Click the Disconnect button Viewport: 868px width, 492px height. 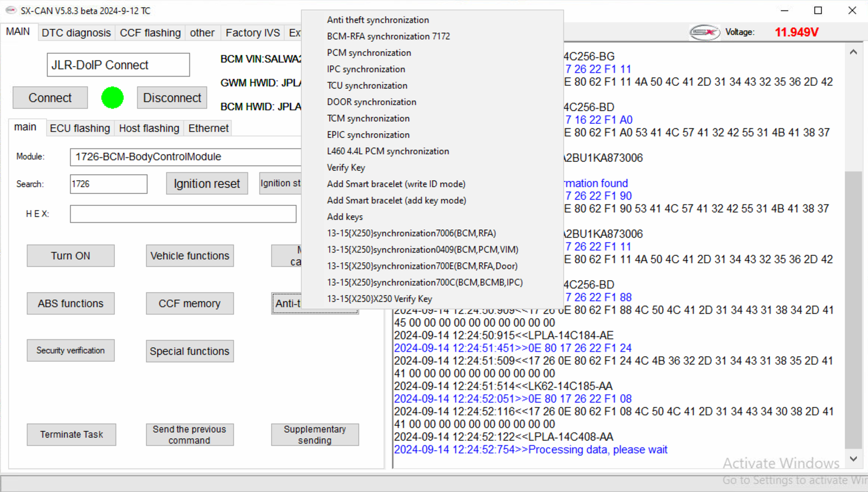pos(172,98)
